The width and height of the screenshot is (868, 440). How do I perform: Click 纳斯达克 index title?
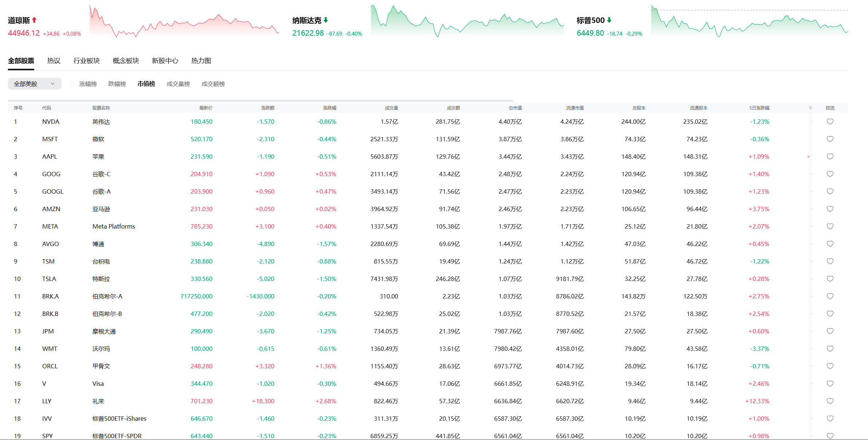click(307, 20)
